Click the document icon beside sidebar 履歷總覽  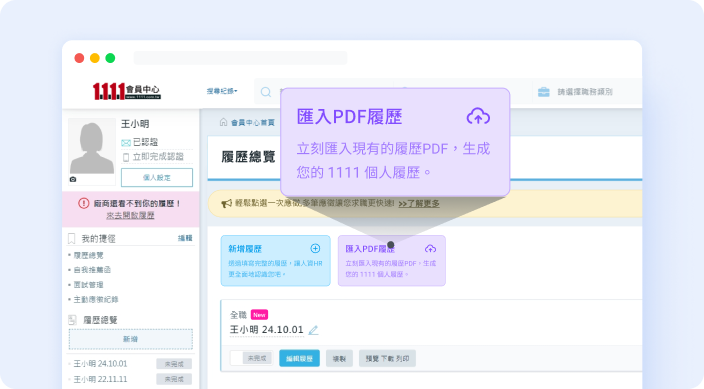[72, 320]
